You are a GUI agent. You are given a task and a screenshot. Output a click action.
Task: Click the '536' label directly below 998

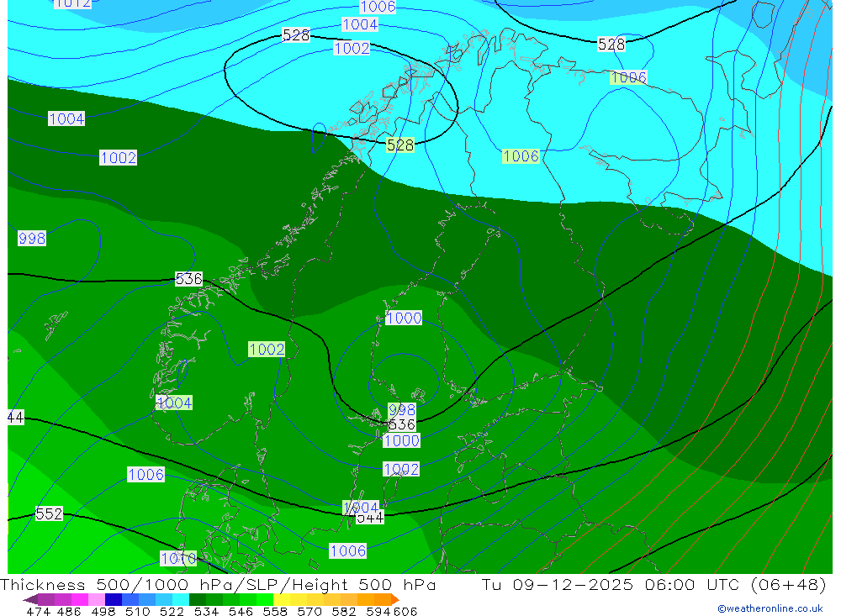click(402, 424)
